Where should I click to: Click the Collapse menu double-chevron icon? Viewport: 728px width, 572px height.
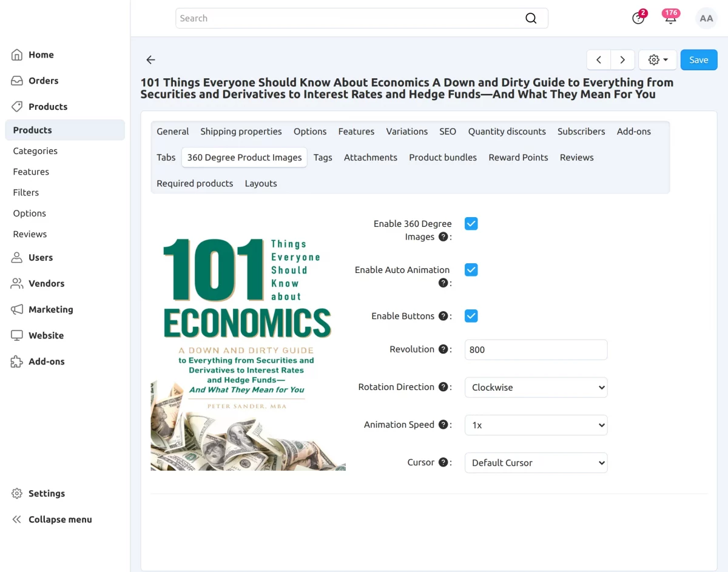17,520
